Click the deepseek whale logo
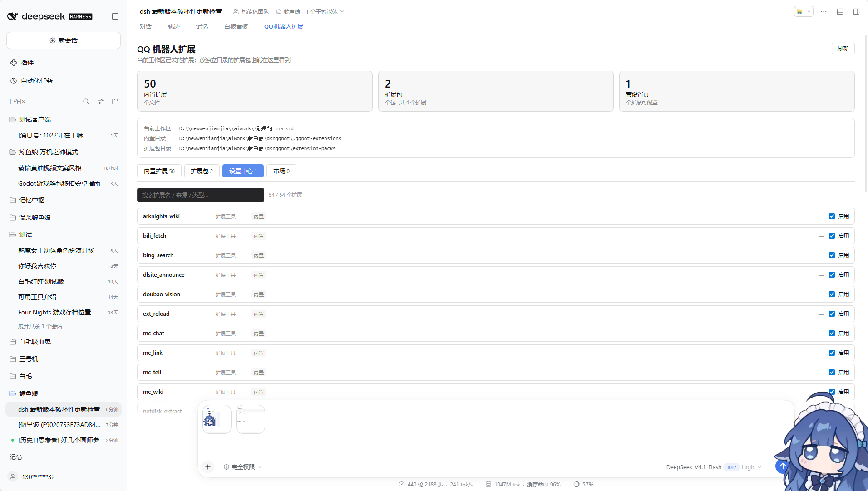The width and height of the screenshot is (868, 491). tap(13, 16)
